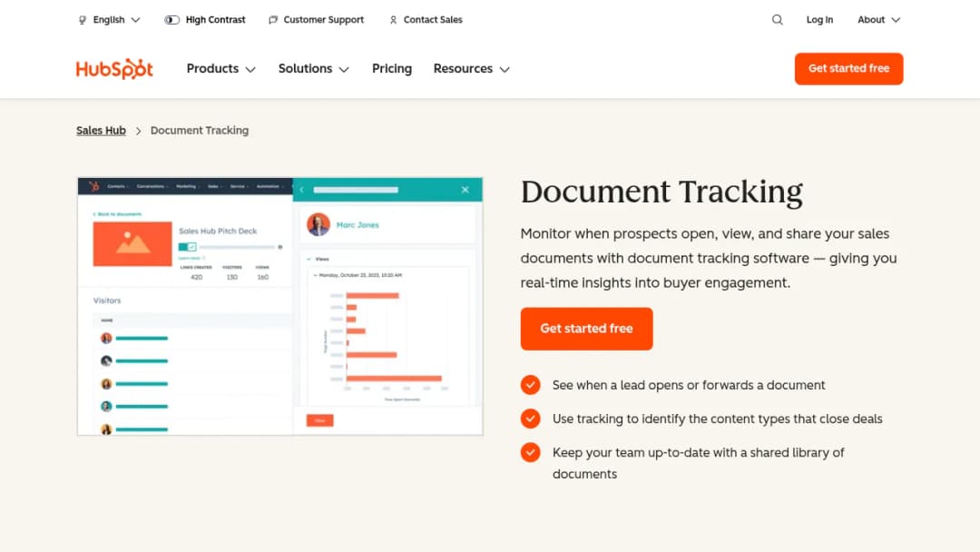This screenshot has width=980, height=552.
Task: Click the close X in the preview panel
Action: (465, 190)
